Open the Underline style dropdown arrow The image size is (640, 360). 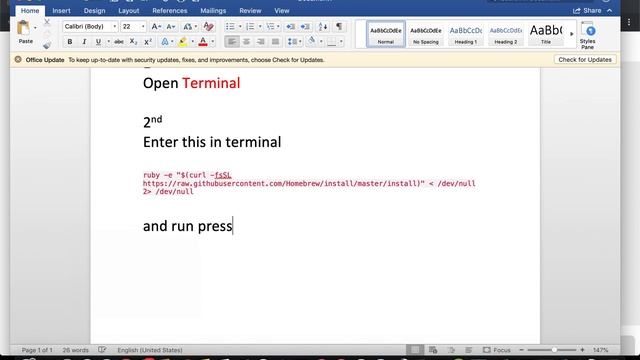[108, 42]
